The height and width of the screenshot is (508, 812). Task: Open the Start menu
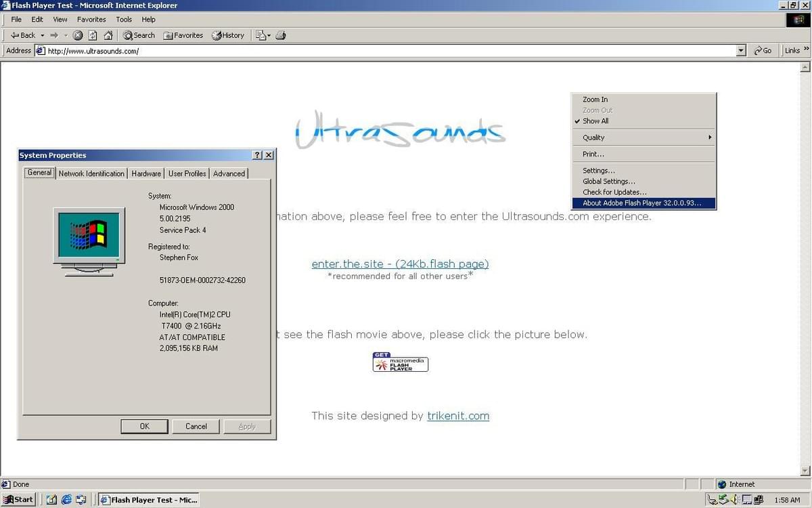point(19,500)
